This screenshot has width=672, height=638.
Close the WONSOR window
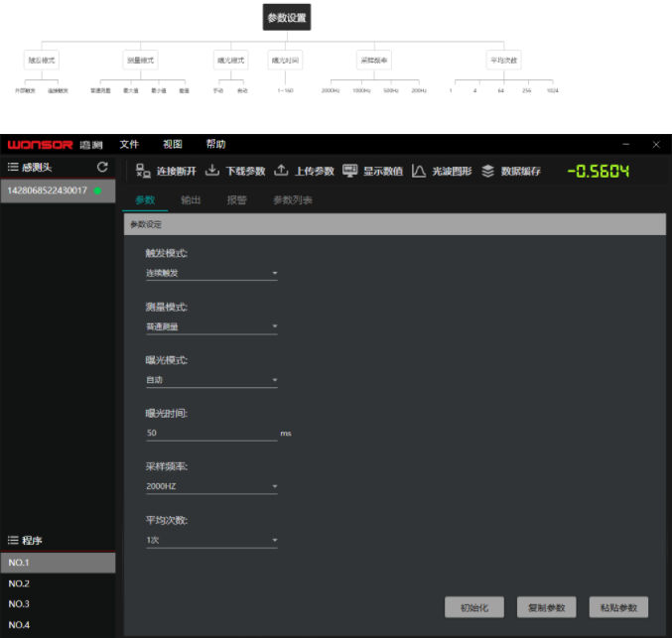pos(656,145)
